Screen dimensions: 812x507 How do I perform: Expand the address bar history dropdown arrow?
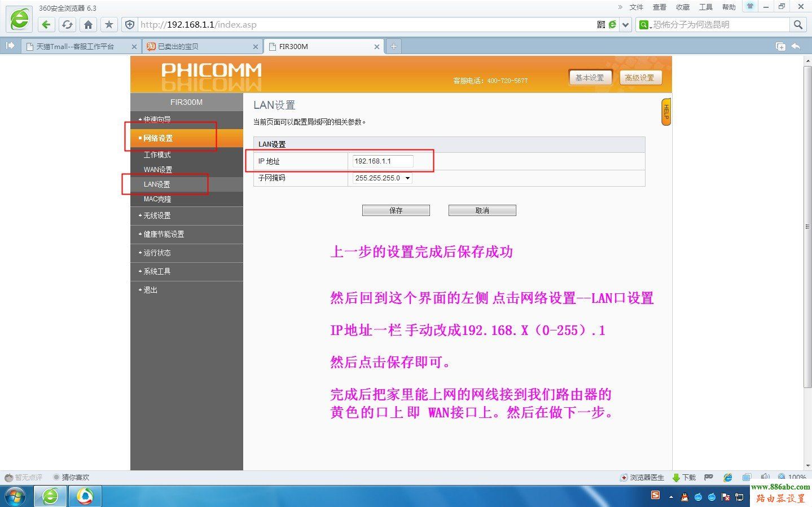click(x=625, y=24)
